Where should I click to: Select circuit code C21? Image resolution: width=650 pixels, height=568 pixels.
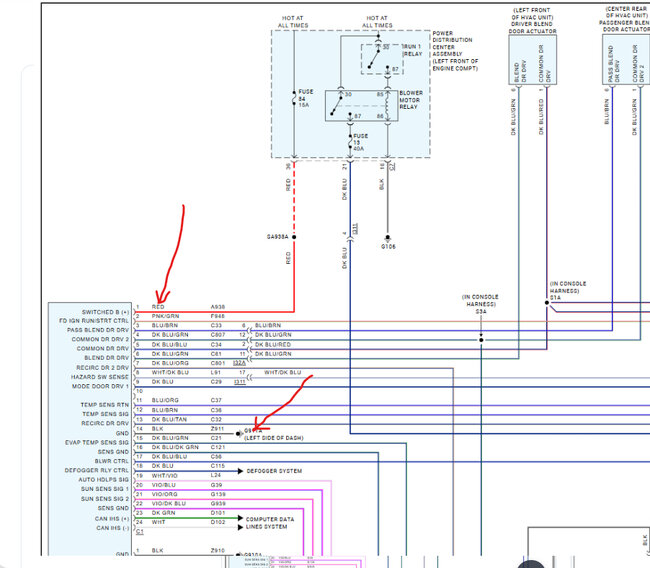click(x=216, y=438)
